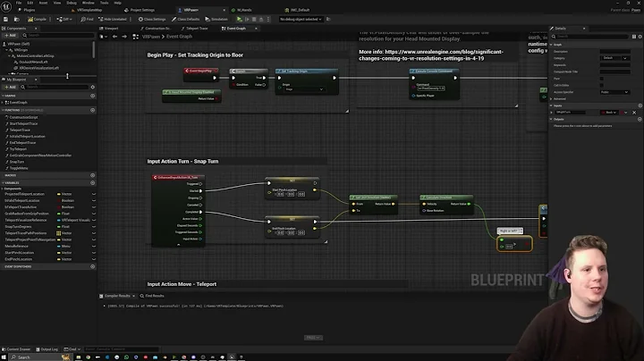Switch to the M_Hands tab
Screen dimensions: 644x361
pyautogui.click(x=241, y=10)
